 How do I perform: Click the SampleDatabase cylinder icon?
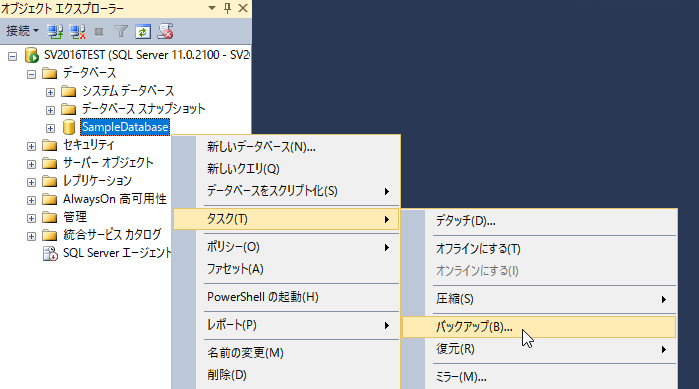pos(69,127)
